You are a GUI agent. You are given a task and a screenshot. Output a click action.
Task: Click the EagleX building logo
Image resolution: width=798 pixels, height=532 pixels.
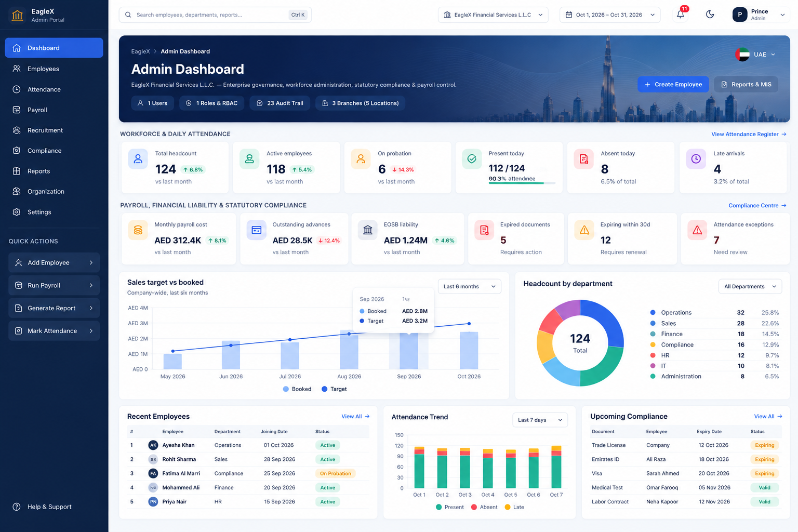[17, 15]
